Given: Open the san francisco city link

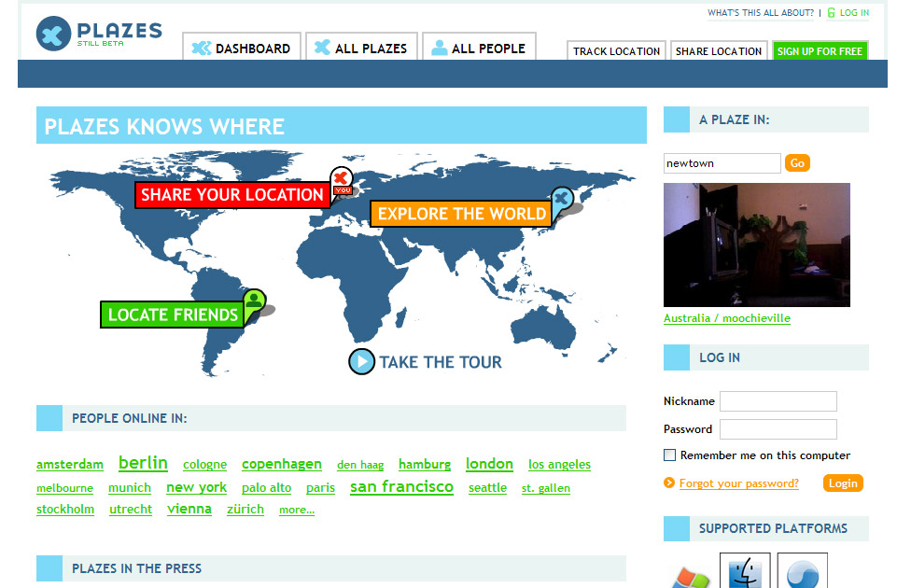Looking at the screenshot, I should [x=401, y=486].
